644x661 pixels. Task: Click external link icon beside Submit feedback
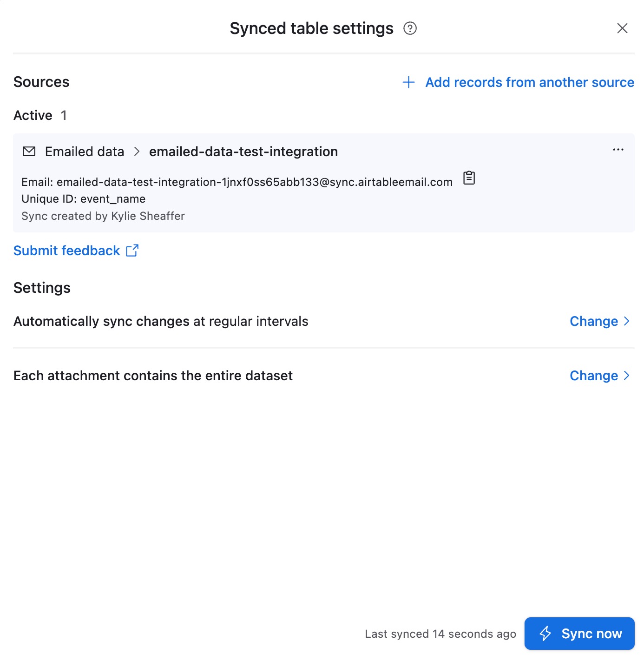pos(132,251)
